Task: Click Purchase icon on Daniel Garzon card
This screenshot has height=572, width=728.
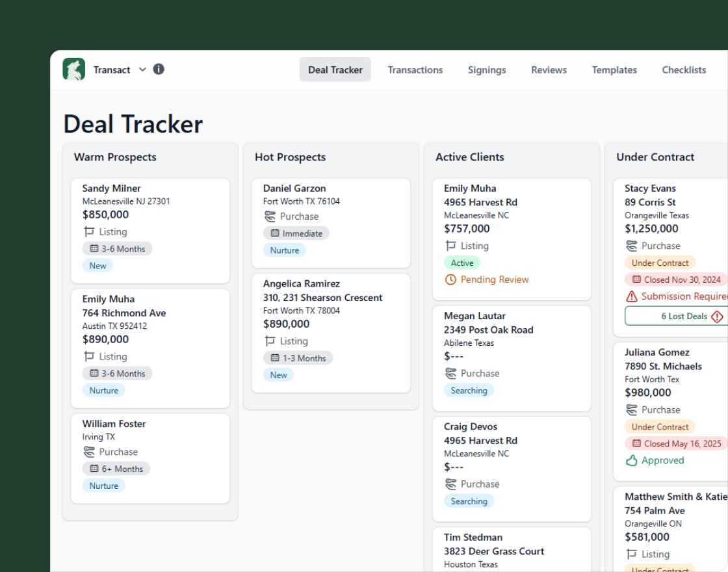Action: point(270,216)
